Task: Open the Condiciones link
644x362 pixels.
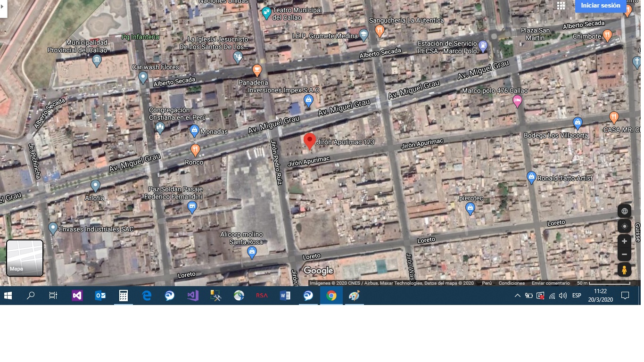Action: (x=512, y=283)
